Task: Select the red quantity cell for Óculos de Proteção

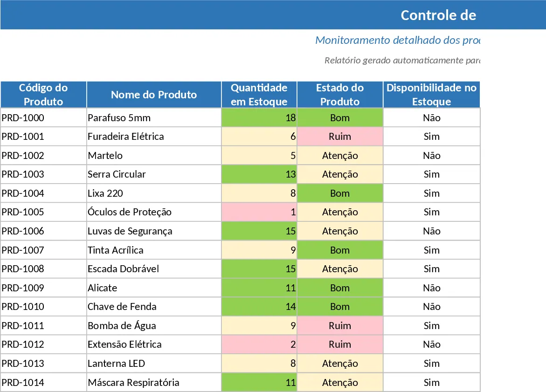Action: click(x=259, y=212)
